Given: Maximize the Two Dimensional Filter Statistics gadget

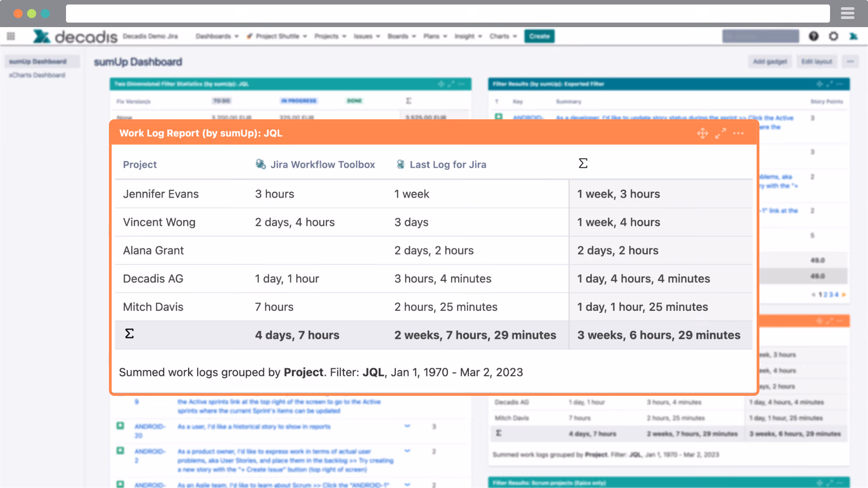Looking at the screenshot, I should click(451, 84).
